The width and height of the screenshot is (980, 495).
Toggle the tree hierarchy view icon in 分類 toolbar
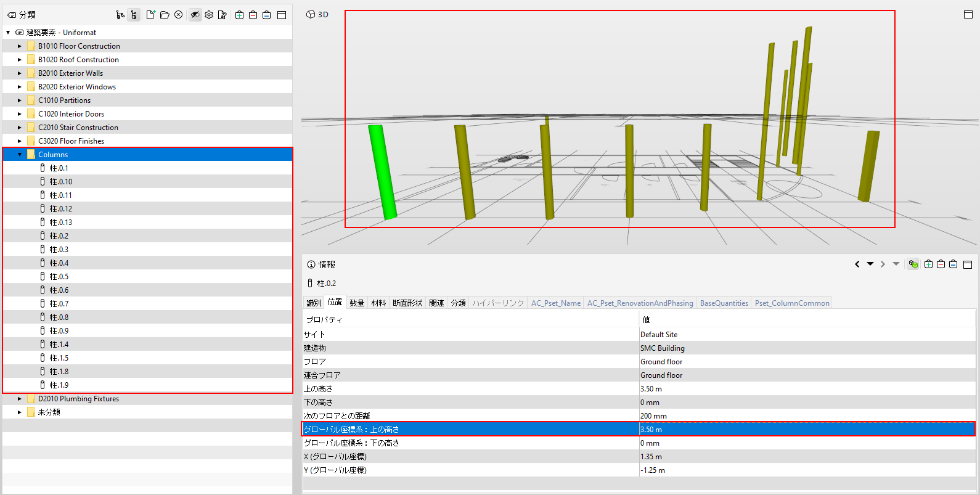(x=134, y=15)
